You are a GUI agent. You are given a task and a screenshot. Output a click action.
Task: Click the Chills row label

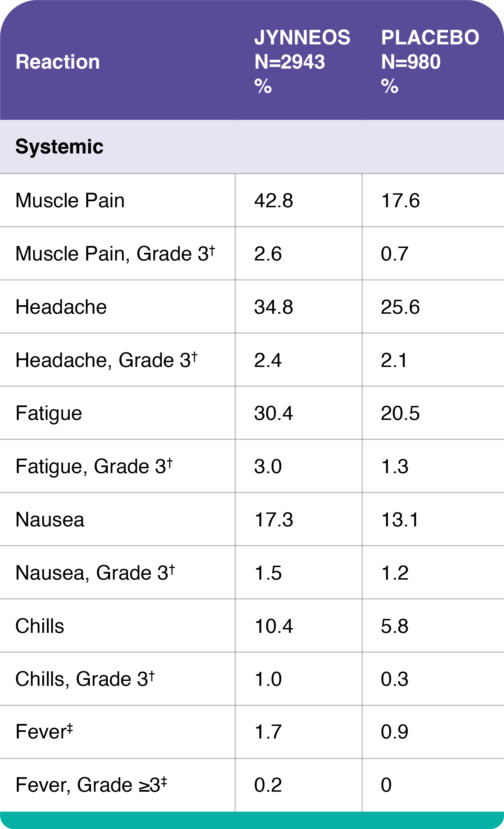tap(40, 626)
